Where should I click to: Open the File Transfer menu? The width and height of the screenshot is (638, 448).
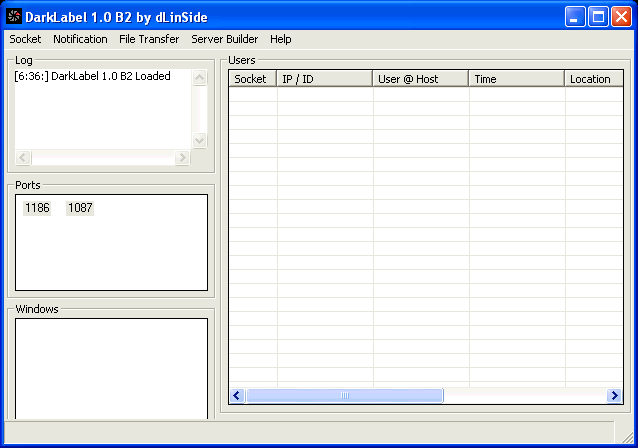(149, 39)
